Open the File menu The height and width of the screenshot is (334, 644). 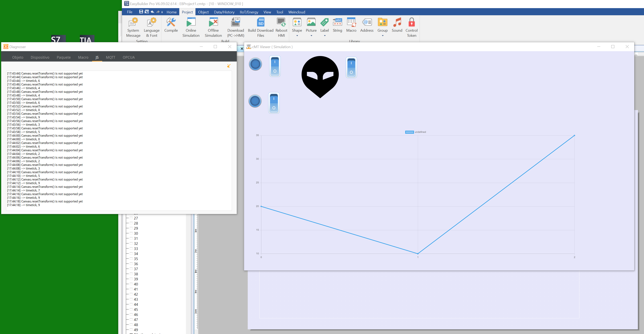pos(129,12)
